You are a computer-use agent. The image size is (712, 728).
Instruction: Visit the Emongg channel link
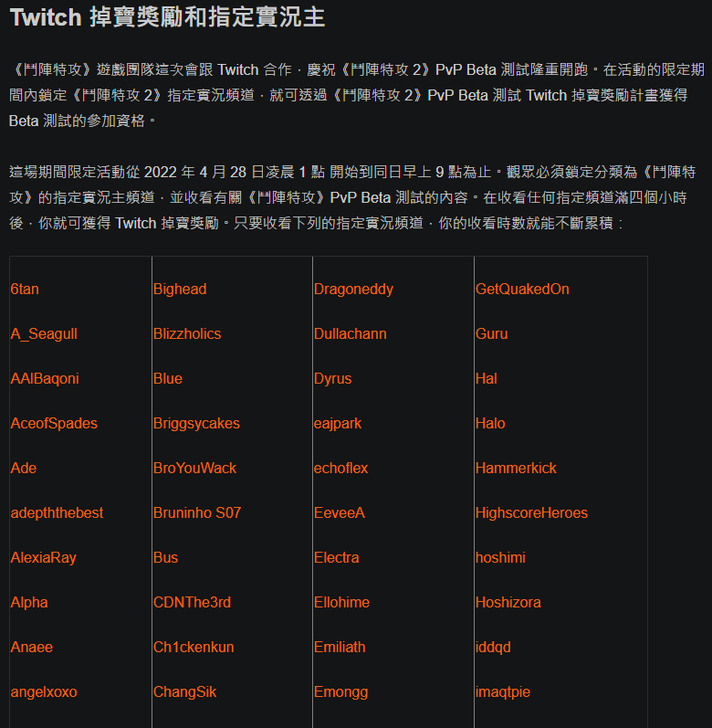[x=340, y=691]
